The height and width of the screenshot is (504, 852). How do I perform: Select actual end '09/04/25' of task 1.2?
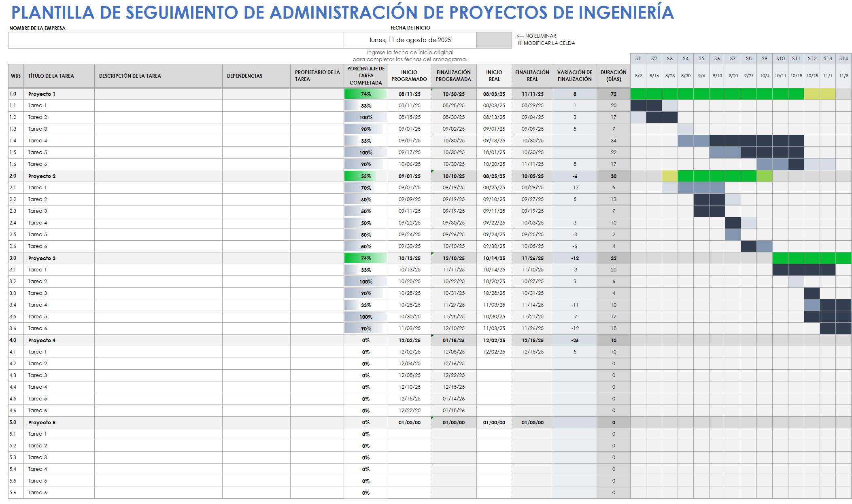[x=532, y=117]
